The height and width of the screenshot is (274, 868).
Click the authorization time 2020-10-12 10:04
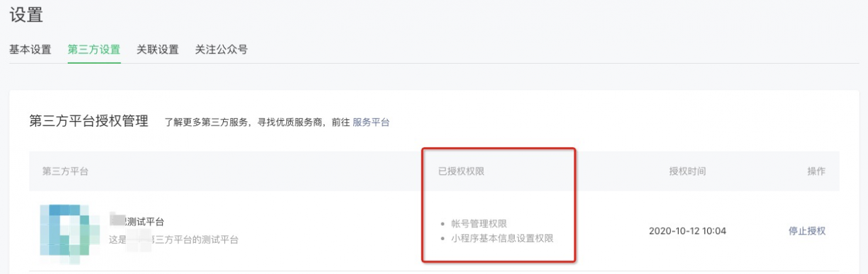(687, 231)
